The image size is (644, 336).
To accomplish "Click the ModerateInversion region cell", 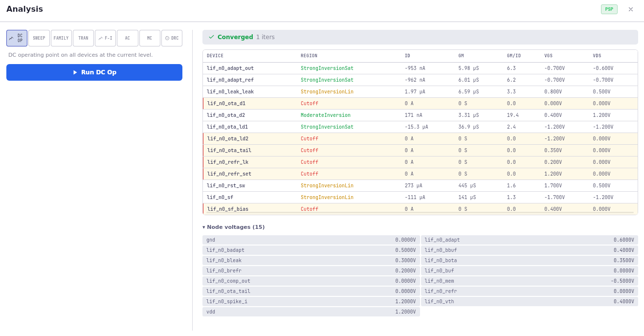I will [x=326, y=115].
